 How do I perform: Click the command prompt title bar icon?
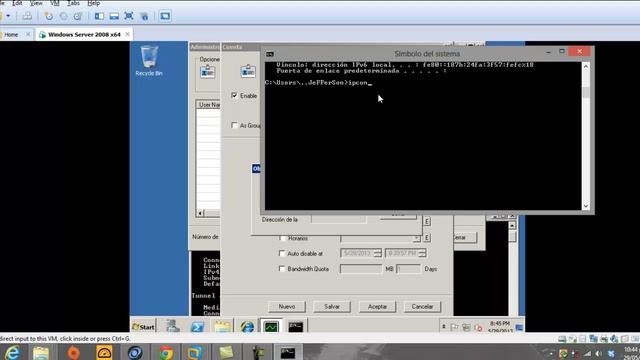270,54
